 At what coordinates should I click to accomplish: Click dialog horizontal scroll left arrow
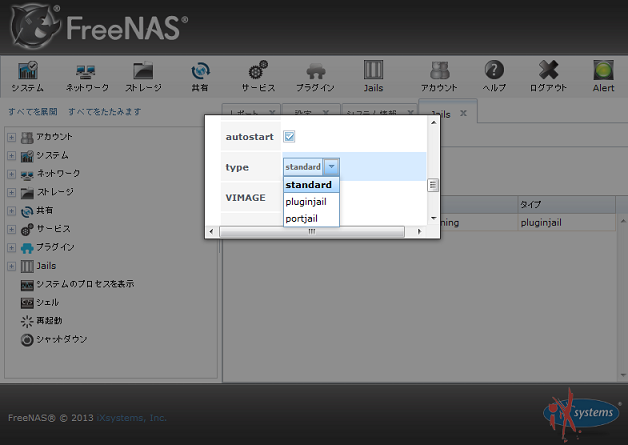(x=211, y=232)
